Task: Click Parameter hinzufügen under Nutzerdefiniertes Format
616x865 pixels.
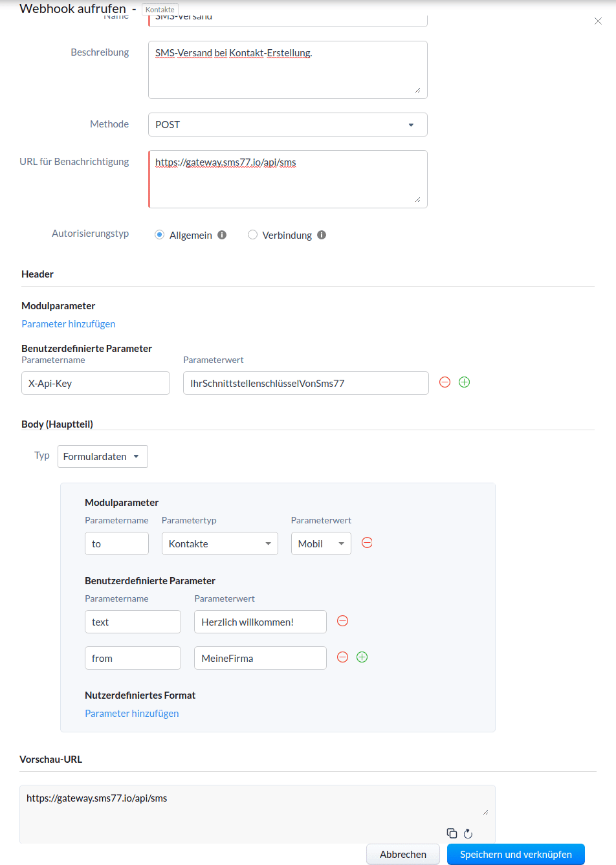Action: pos(132,714)
